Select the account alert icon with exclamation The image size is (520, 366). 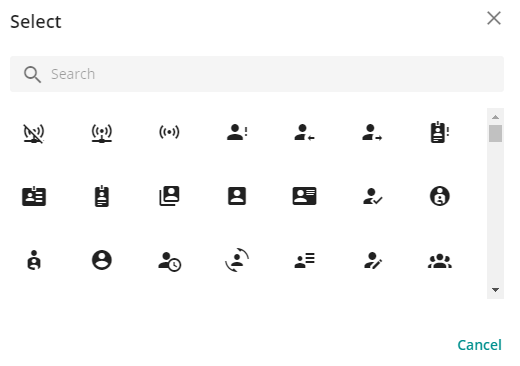[237, 132]
